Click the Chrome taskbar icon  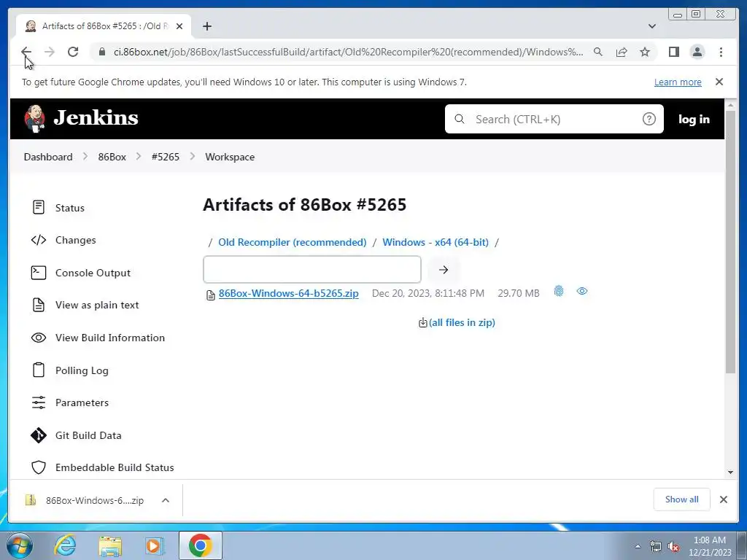(200, 545)
